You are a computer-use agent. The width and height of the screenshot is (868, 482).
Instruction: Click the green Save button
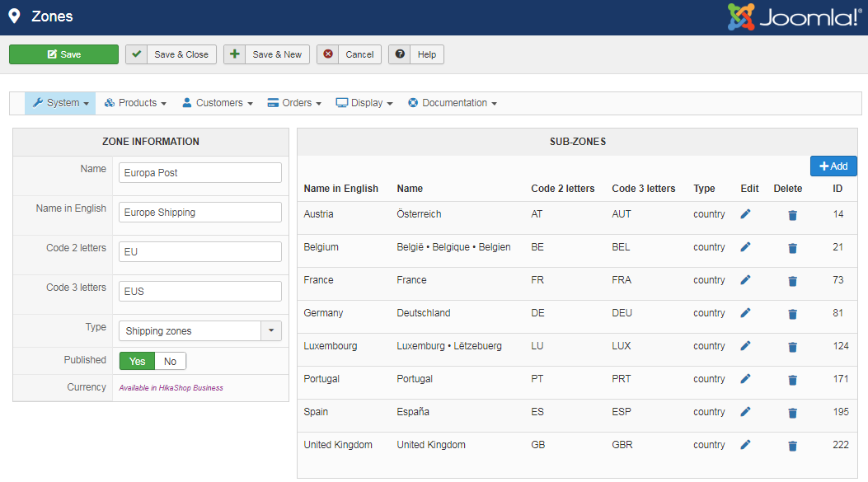(x=63, y=54)
